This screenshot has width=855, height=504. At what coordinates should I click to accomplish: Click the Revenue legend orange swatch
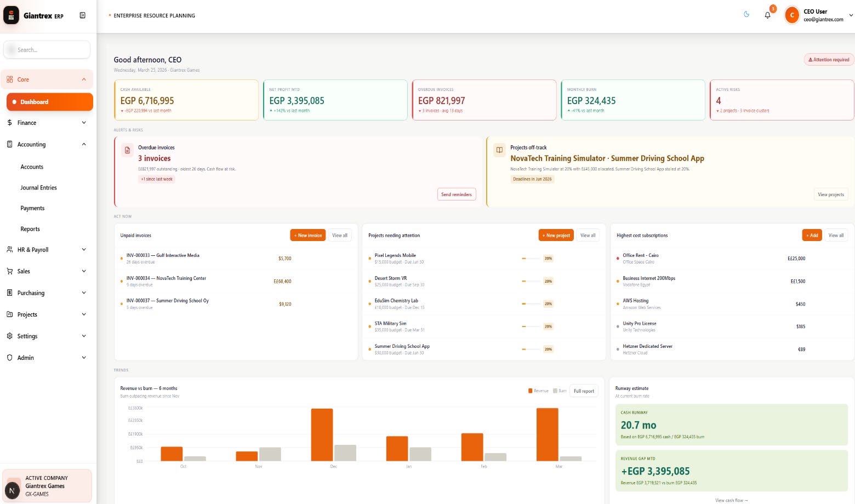(x=531, y=391)
